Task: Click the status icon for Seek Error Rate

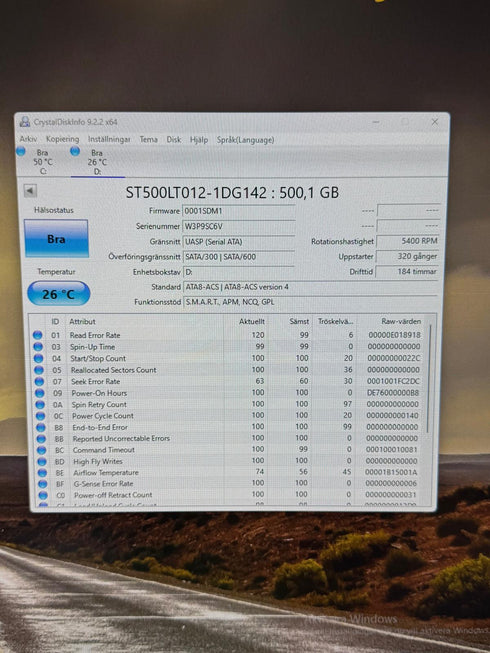Action: pyautogui.click(x=39, y=381)
